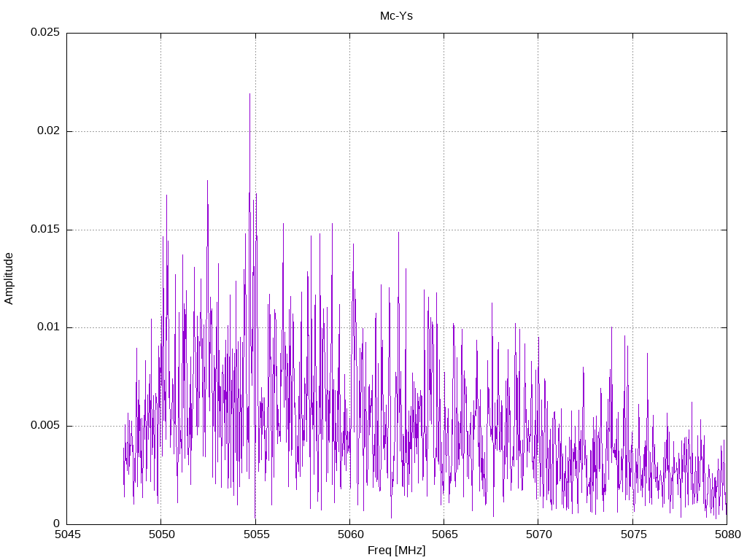Click the Amplitude y-axis label

click(9, 279)
